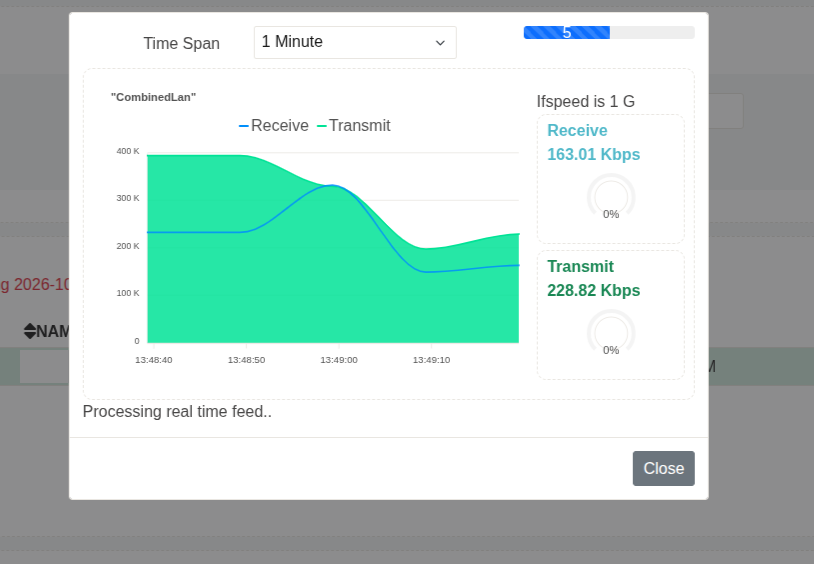Click the 400 K y-axis label
Screen dimensions: 814x564
point(128,151)
